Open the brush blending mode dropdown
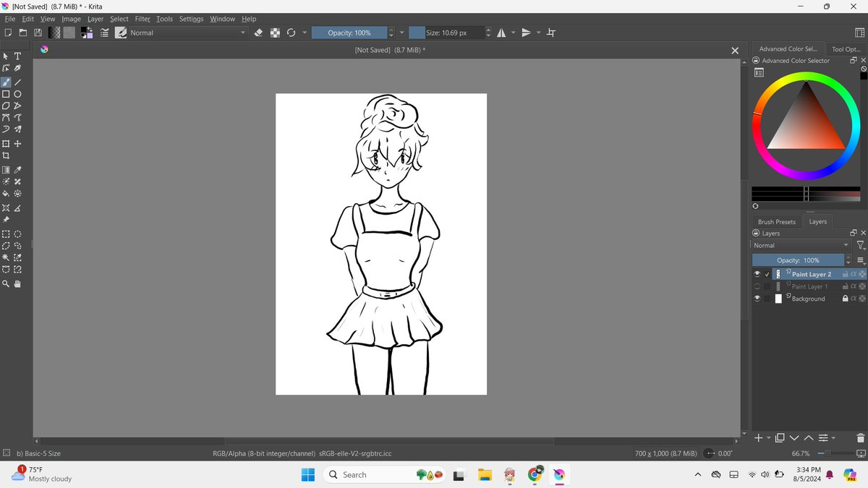The image size is (868, 488). [188, 33]
